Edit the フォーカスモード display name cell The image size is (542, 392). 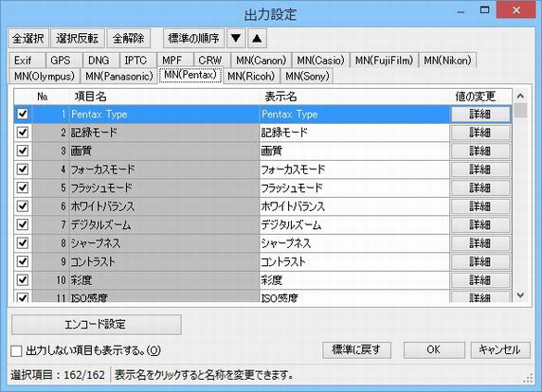click(x=354, y=169)
